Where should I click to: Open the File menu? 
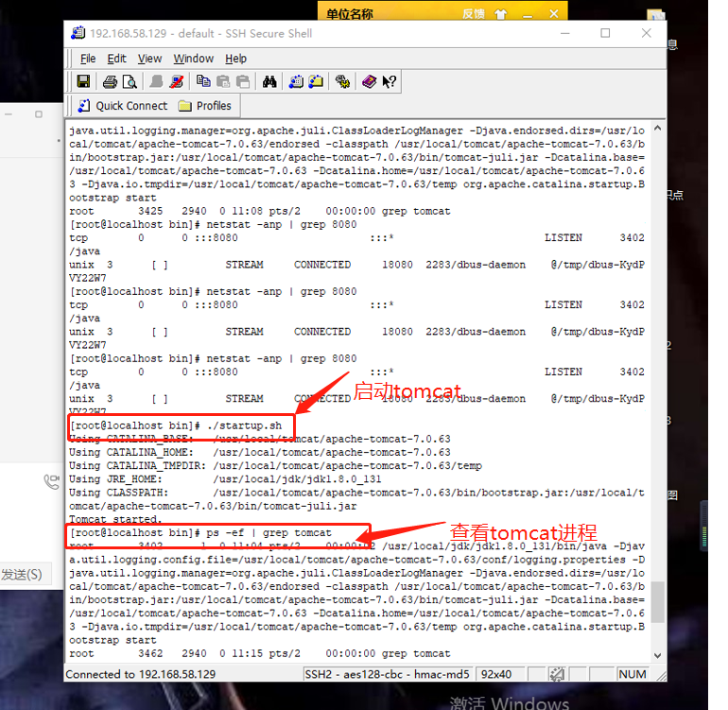pos(88,59)
